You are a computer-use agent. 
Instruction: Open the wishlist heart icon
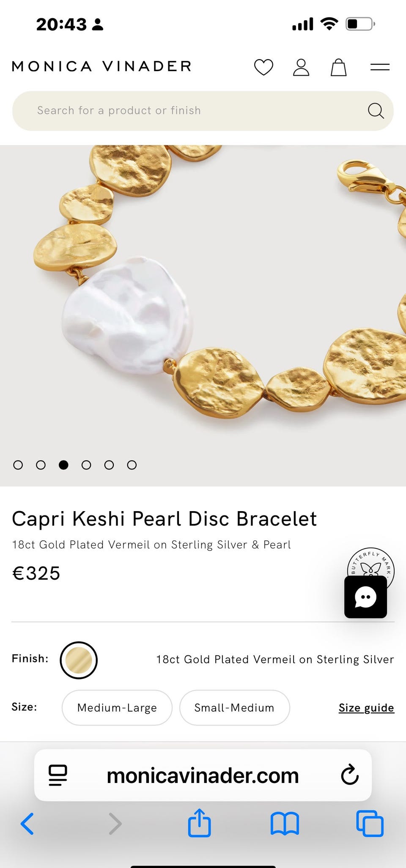click(263, 67)
